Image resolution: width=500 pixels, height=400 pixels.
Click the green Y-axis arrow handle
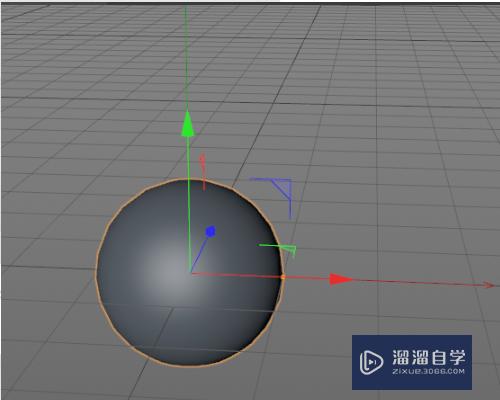188,123
